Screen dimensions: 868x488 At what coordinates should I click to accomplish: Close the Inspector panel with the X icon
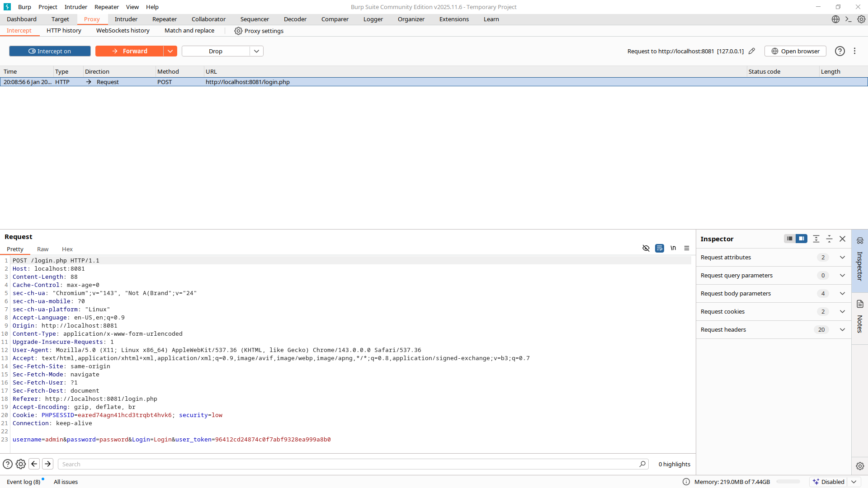(842, 239)
